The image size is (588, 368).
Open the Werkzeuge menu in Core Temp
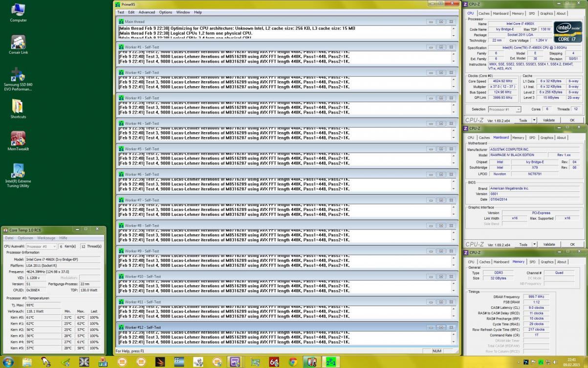click(46, 238)
